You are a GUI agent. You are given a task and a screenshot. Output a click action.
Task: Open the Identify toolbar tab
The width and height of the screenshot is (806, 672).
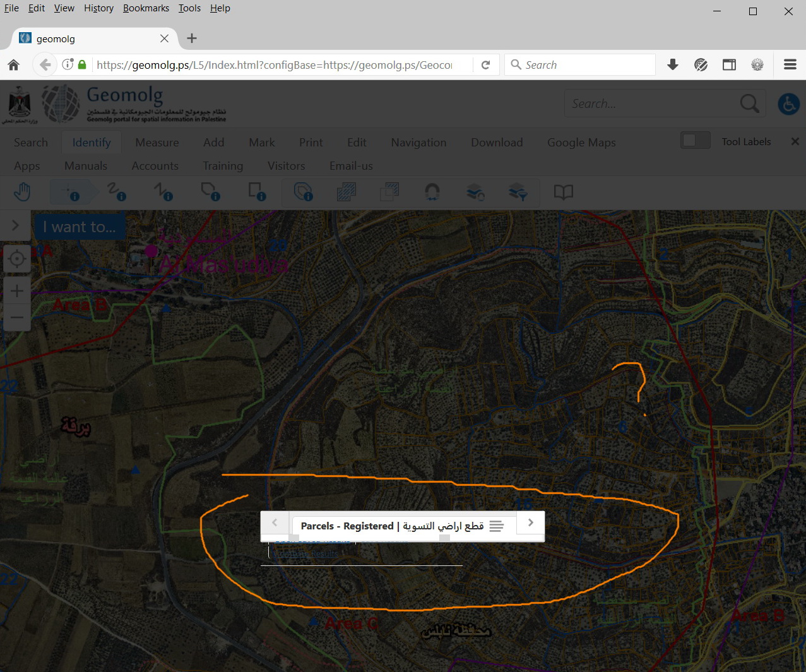coord(92,143)
